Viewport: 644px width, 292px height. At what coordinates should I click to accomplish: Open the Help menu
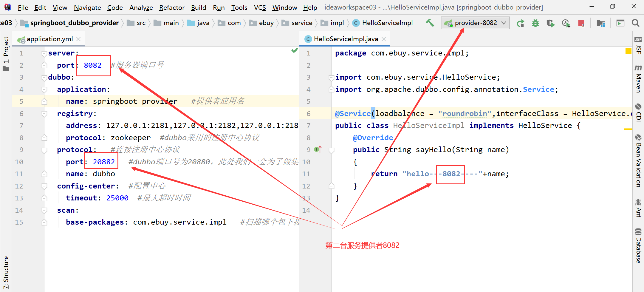310,7
